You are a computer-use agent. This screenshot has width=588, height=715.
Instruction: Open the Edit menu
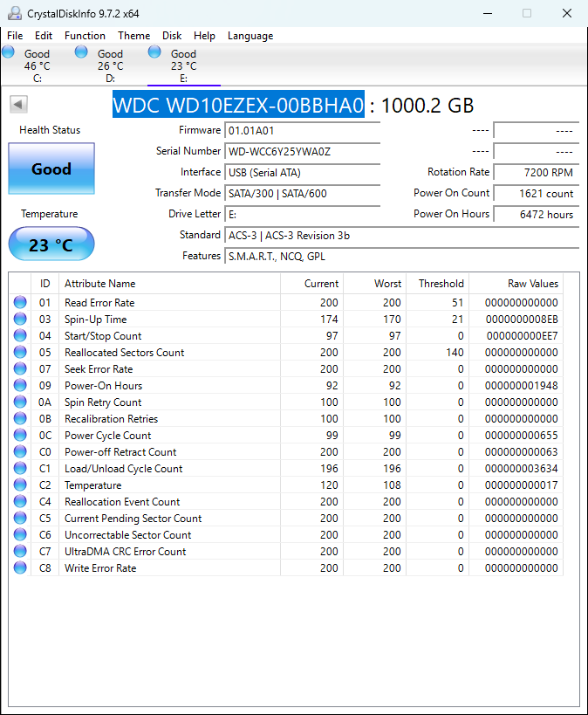click(44, 36)
